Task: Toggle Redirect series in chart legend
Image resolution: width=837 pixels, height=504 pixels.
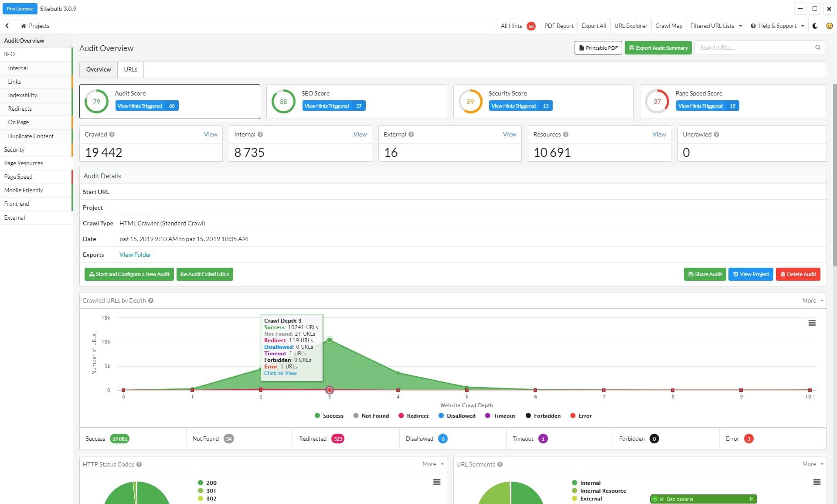Action: click(x=414, y=416)
